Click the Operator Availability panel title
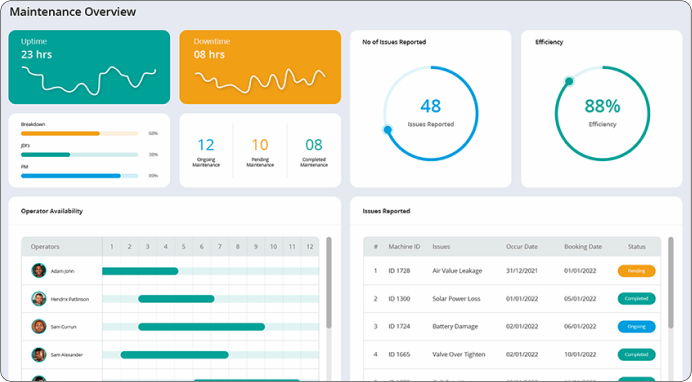Screen dimensions: 692x382 coord(52,211)
